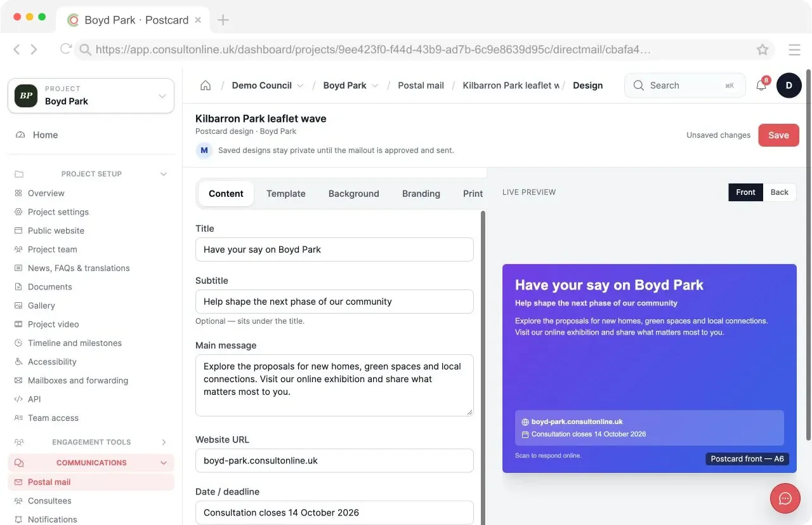Screen dimensions: 812x525
Task: Click the Documents file icon
Action: (x=18, y=287)
